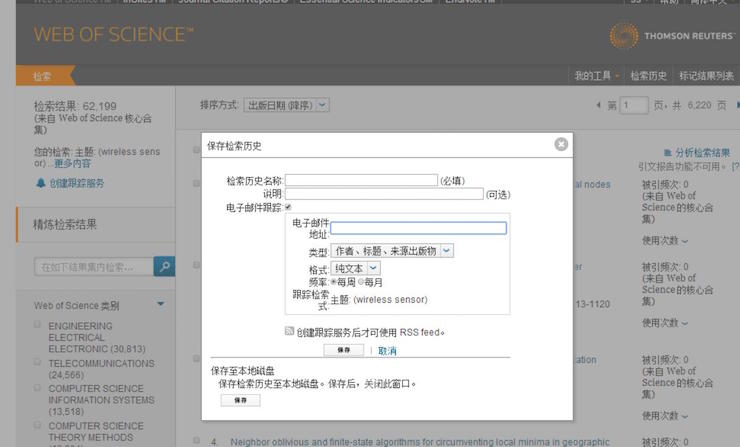
Task: Click 保存 under 保存至本地磁盘
Action: 240,400
